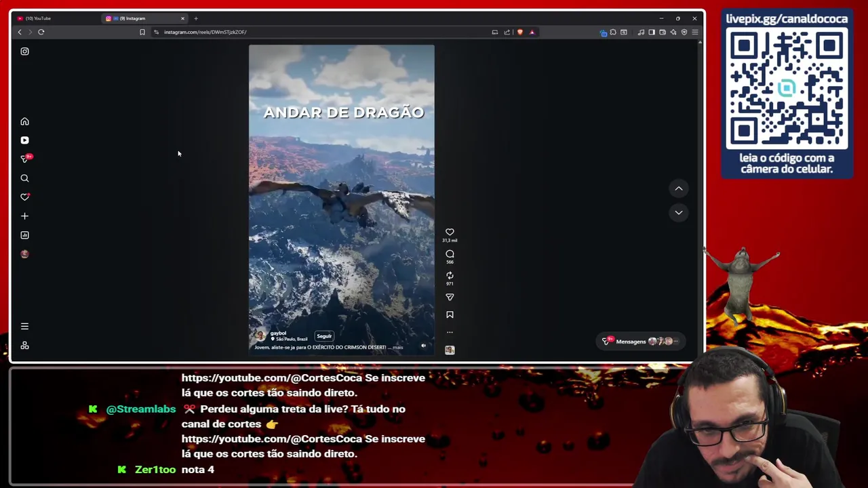Click the Seguir button on the reel
This screenshot has width=868, height=488.
(324, 336)
